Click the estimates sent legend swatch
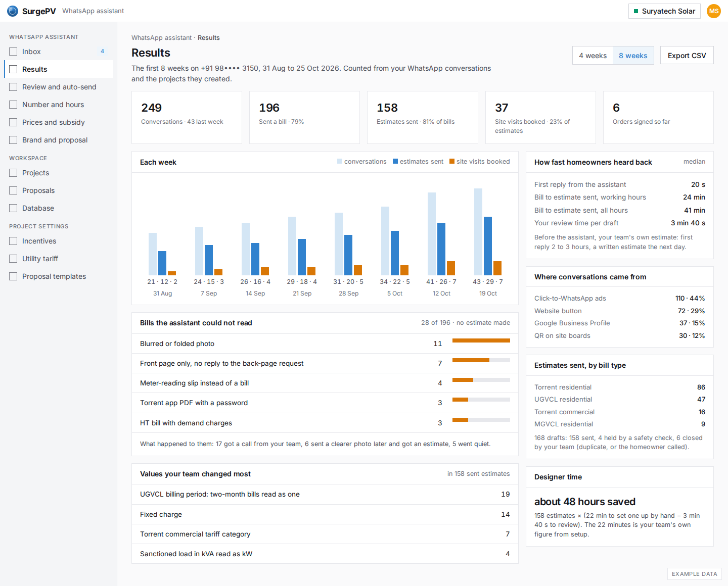The height and width of the screenshot is (586, 728). (x=395, y=162)
